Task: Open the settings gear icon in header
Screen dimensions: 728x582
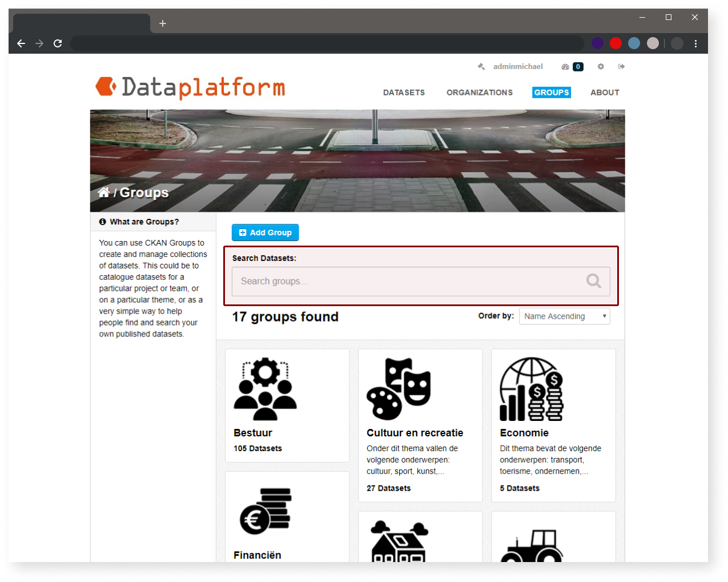Action: point(601,67)
